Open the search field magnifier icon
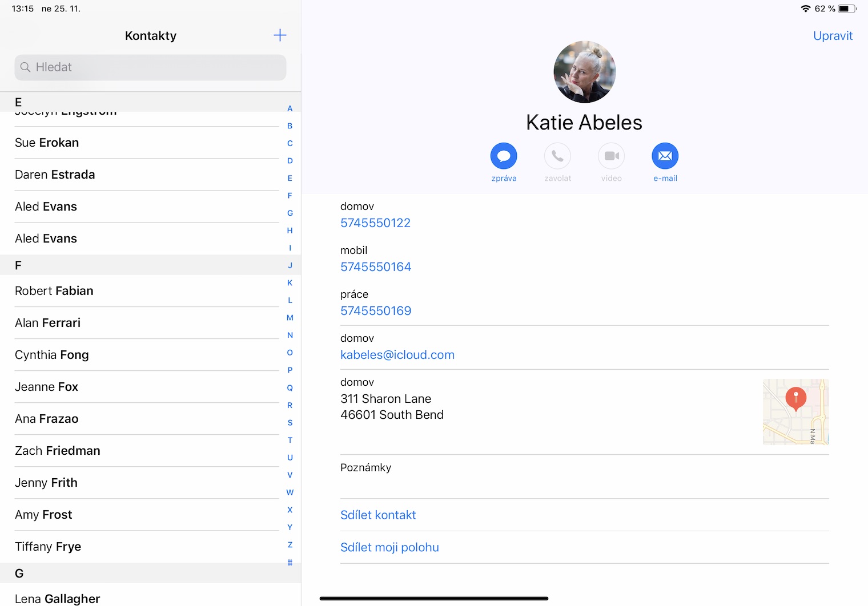Viewport: 868px width, 606px height. click(x=26, y=67)
